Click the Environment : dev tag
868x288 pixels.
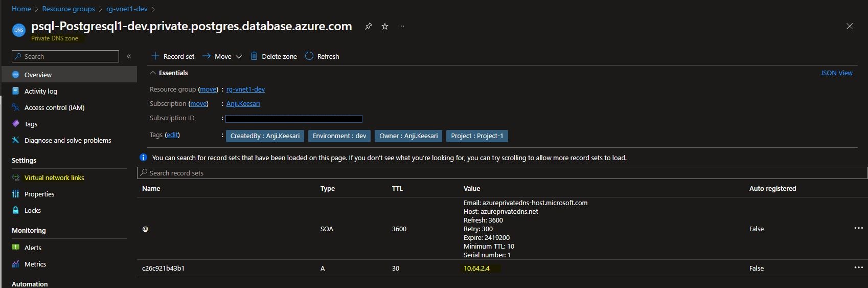point(339,136)
